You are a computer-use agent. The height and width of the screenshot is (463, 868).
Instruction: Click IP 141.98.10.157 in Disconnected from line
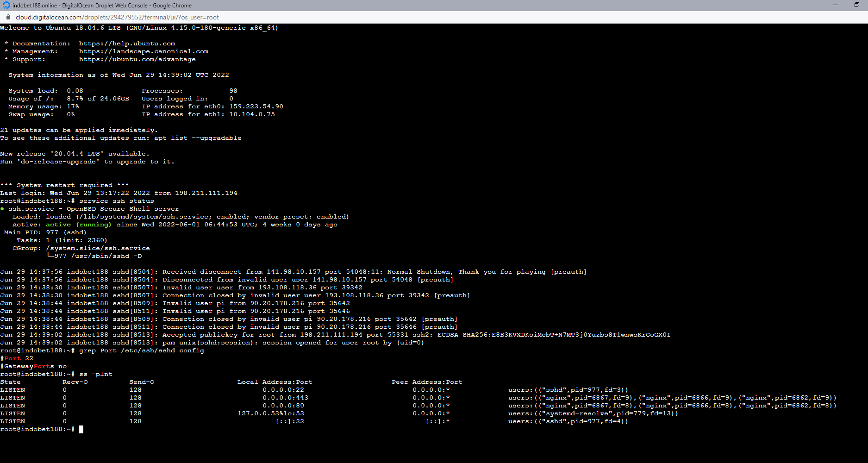339,280
